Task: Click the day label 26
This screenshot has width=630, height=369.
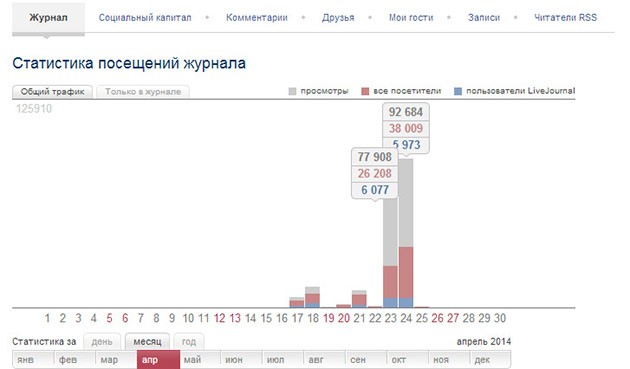Action: click(437, 318)
